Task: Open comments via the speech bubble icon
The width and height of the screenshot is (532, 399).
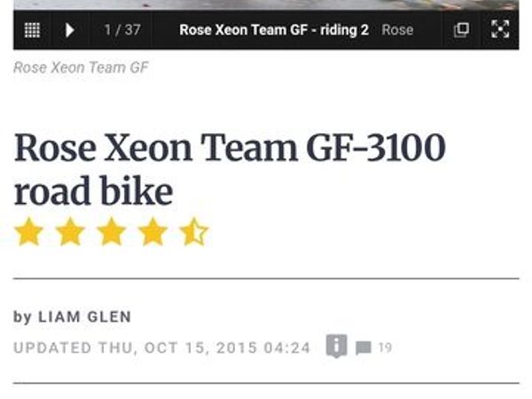Action: click(363, 348)
